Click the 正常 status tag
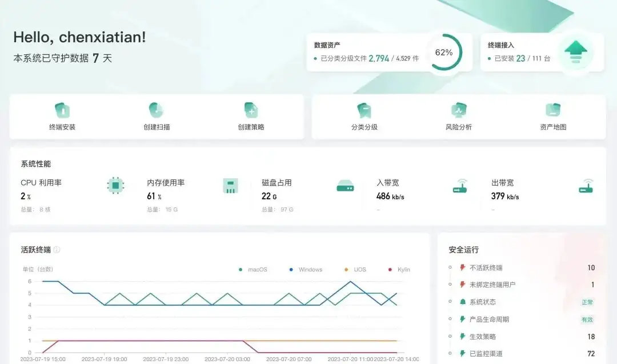This screenshot has height=364, width=617. (587, 302)
